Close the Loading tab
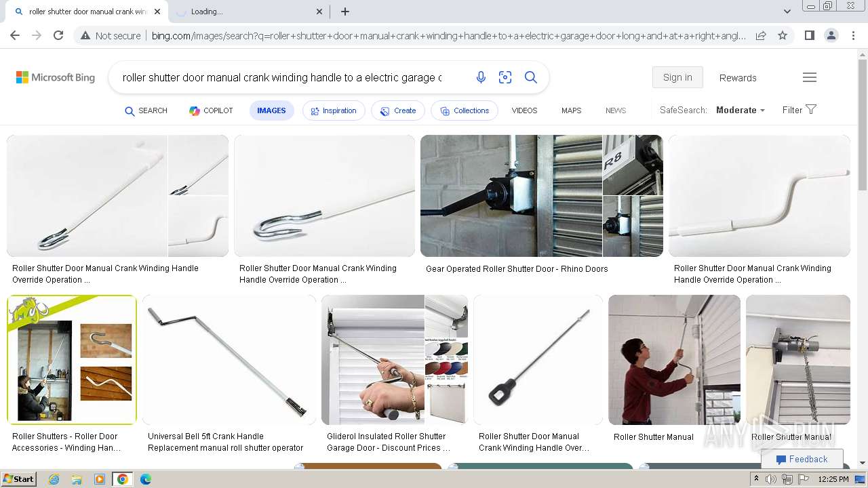Screen dimensions: 868x488 click(320, 12)
